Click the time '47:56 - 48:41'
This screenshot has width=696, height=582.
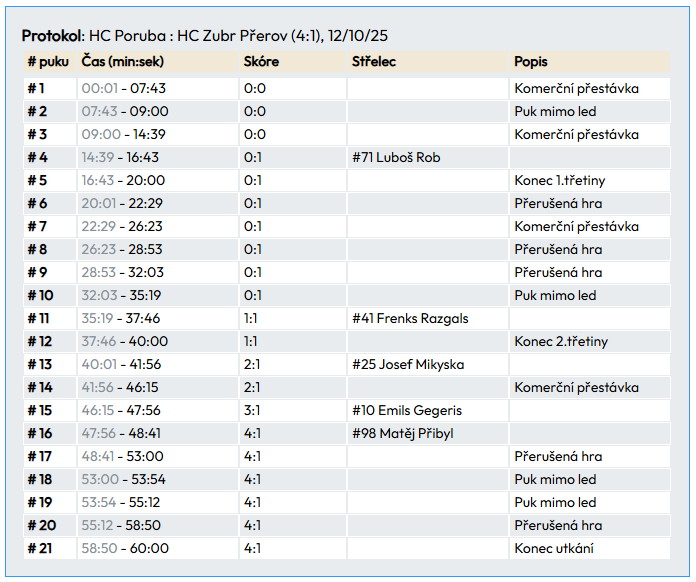(x=120, y=434)
